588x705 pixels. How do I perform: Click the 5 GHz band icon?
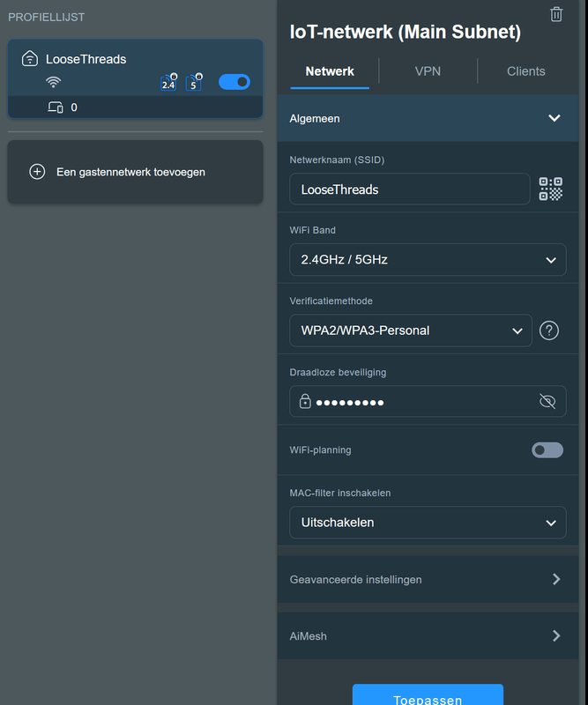point(194,83)
